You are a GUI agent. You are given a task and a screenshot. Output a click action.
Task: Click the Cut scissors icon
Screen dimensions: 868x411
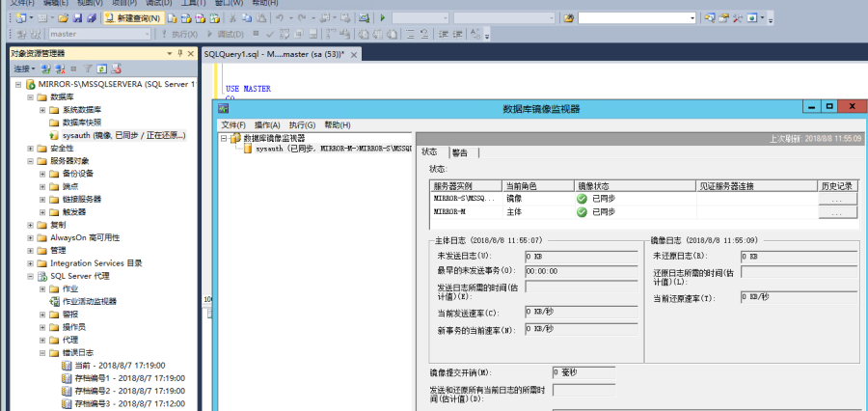[x=232, y=18]
